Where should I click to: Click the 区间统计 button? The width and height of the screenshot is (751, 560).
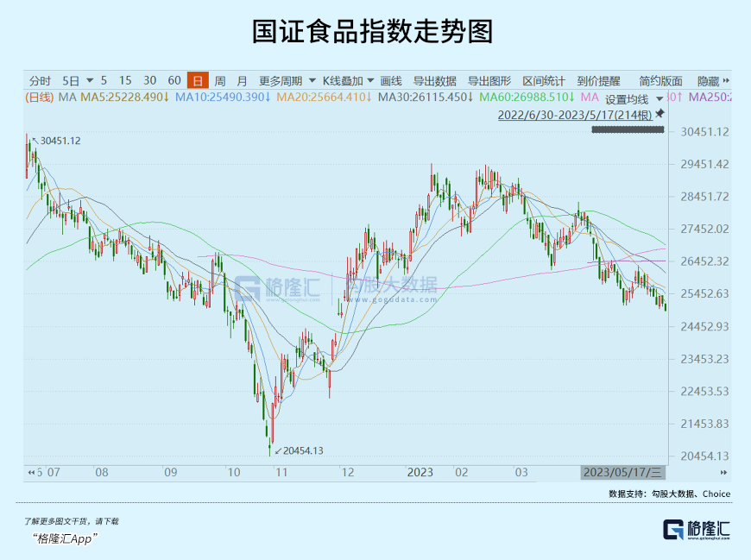pyautogui.click(x=544, y=80)
